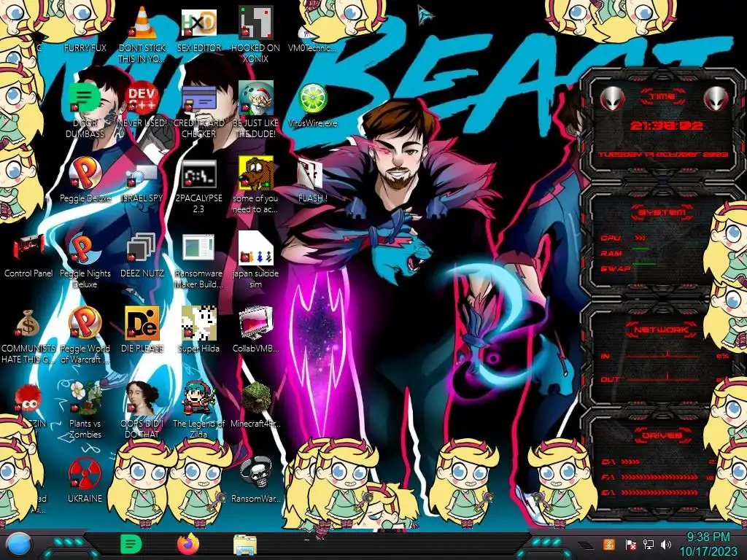Screen dimensions: 747x560
Task: Click the Java tray icon
Action: click(608, 544)
